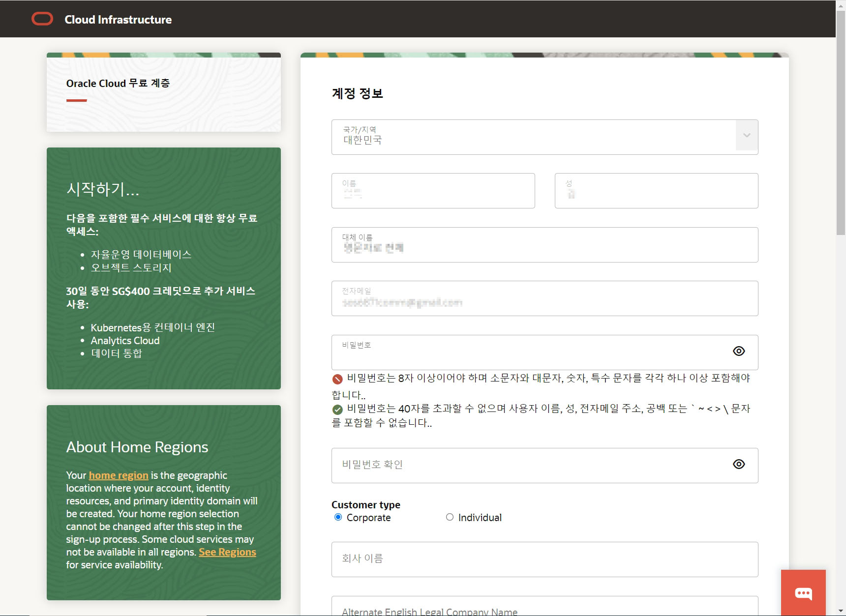846x616 pixels.
Task: Focus the 회사 이름 field
Action: 545,559
